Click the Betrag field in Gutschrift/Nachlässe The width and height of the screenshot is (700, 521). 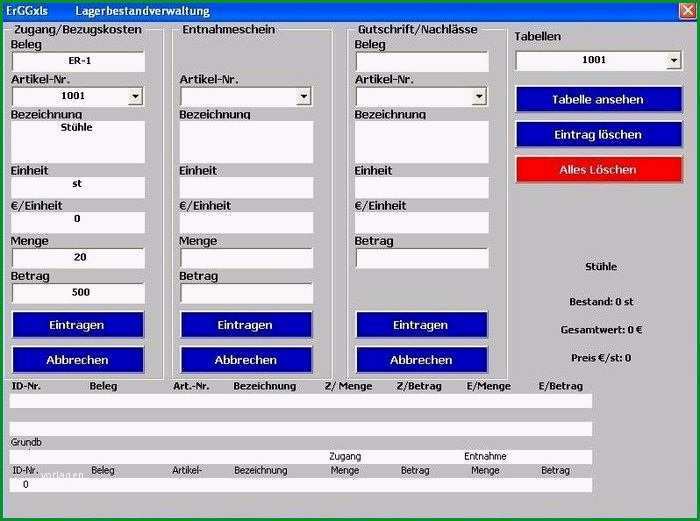422,258
